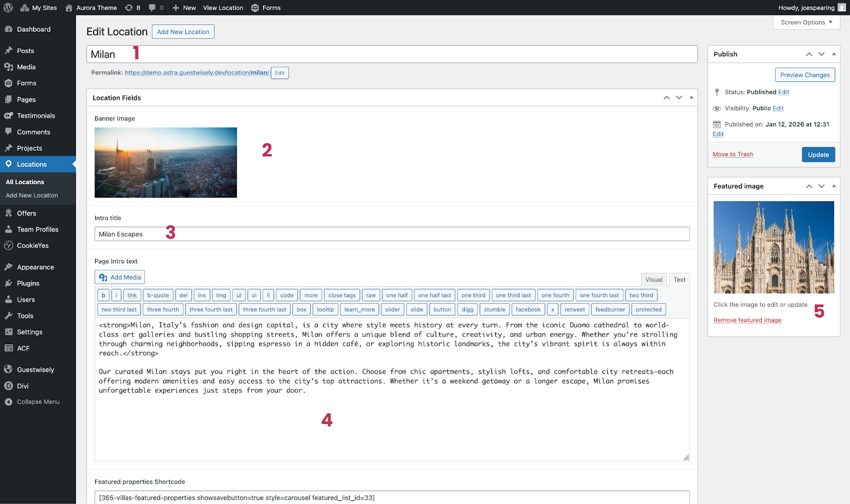Click the Intro title field Milan Escapes
850x504 pixels.
coord(392,234)
